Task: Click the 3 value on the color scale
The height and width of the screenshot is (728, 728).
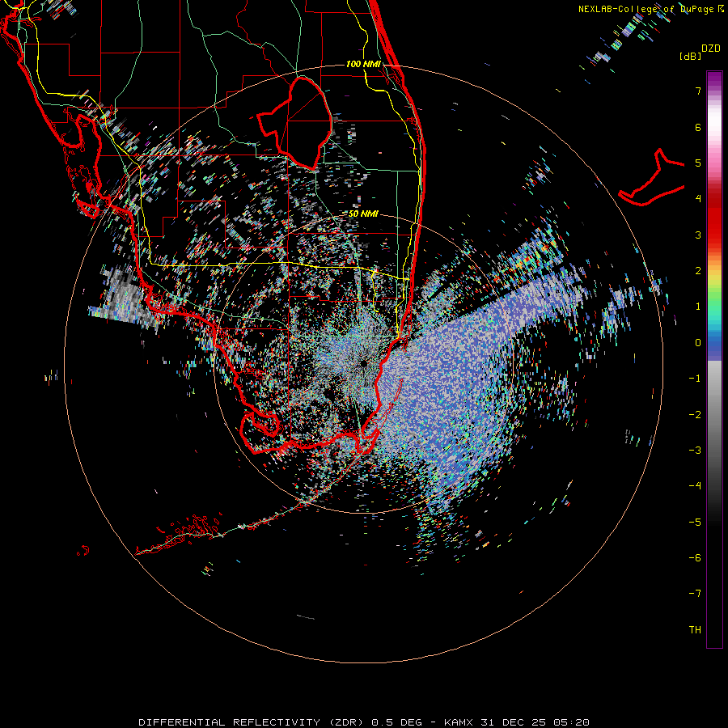Action: [698, 235]
